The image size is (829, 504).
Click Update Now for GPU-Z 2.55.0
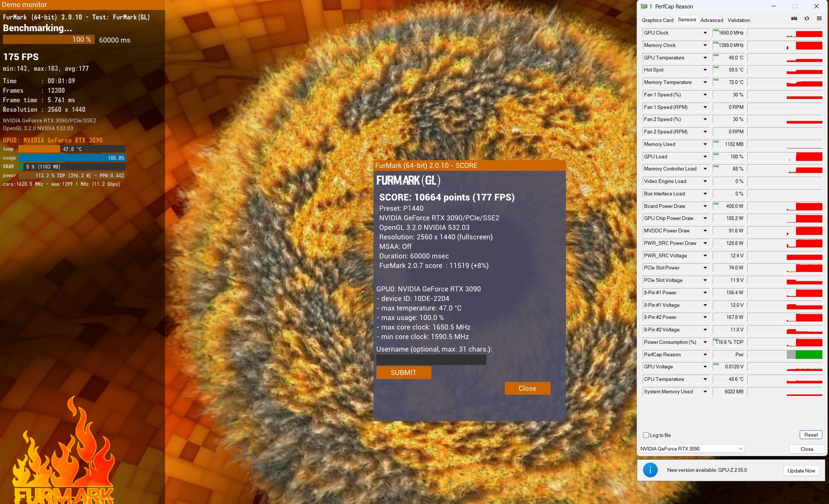point(801,471)
